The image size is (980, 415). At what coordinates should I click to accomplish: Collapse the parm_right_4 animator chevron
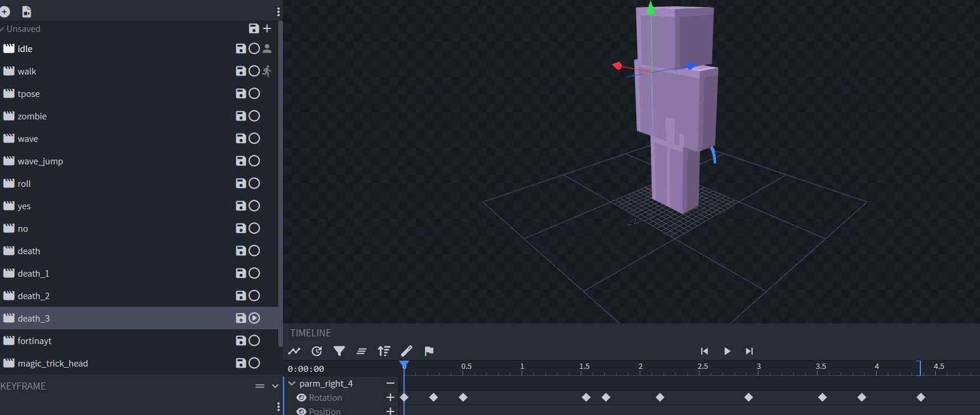pos(292,384)
